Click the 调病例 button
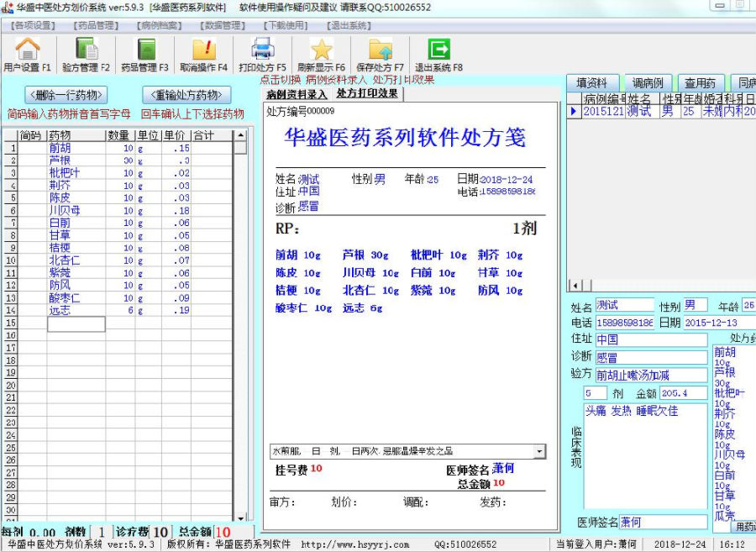 tap(647, 83)
